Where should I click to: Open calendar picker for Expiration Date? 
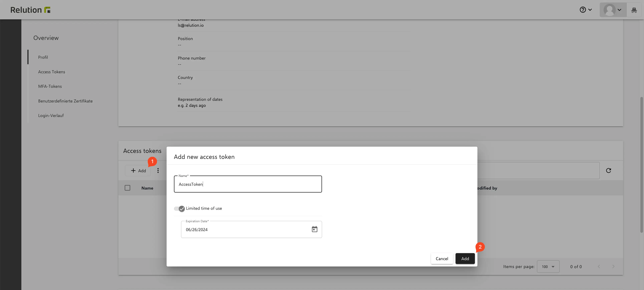pos(314,229)
